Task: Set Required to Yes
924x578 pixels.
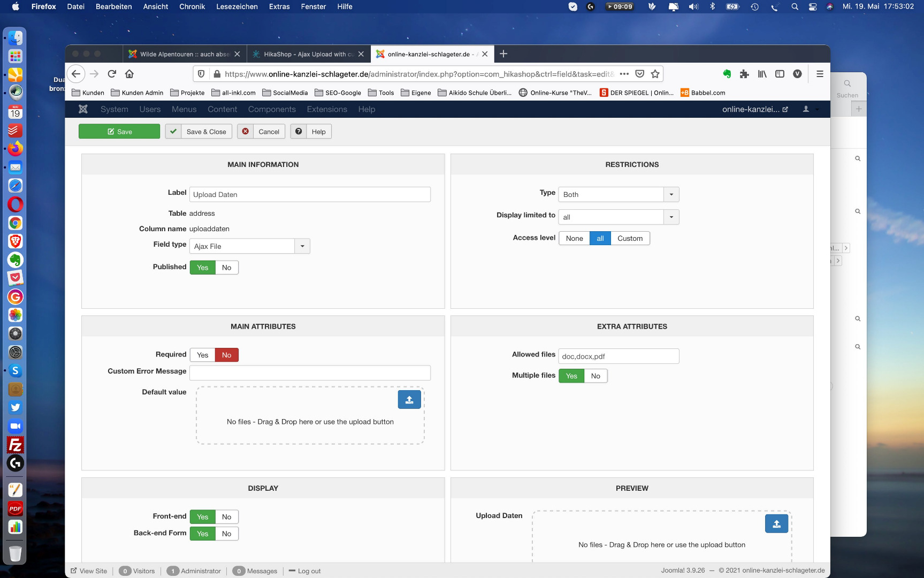Action: pyautogui.click(x=202, y=355)
